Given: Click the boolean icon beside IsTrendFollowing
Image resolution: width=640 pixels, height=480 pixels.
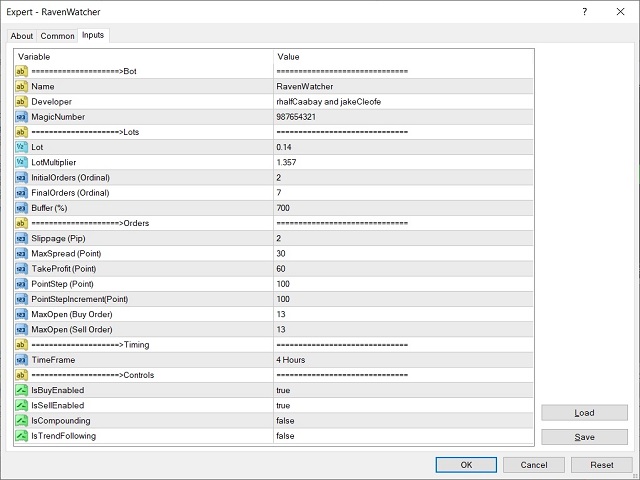Looking at the screenshot, I should [21, 436].
